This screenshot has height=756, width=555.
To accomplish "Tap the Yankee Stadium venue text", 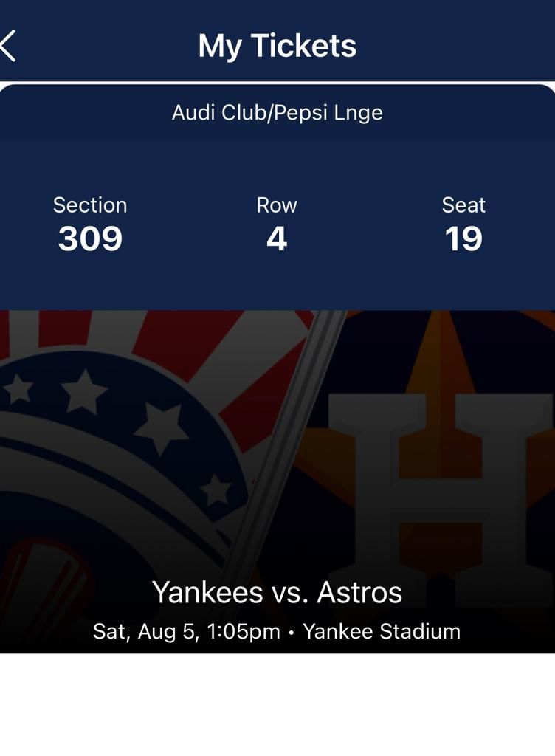I will (382, 632).
